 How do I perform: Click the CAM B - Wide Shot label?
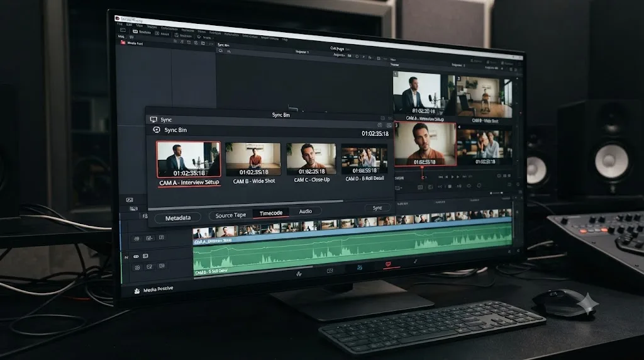tap(254, 181)
